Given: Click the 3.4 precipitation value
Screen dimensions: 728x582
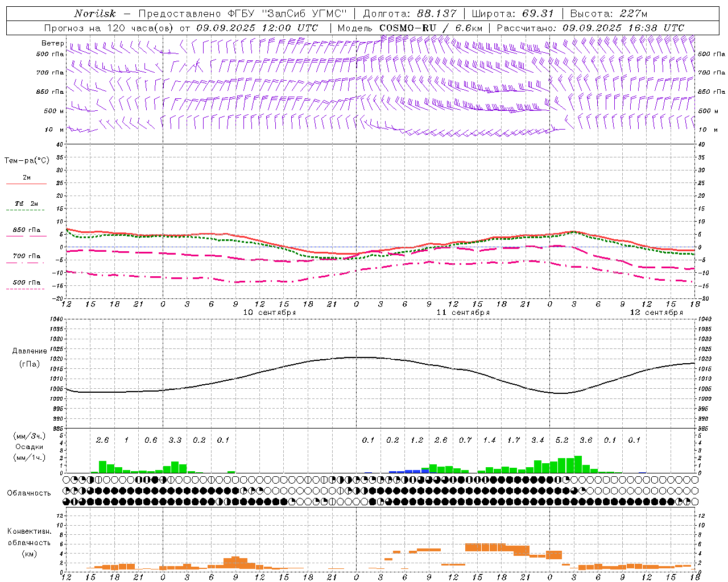Looking at the screenshot, I should [537, 440].
